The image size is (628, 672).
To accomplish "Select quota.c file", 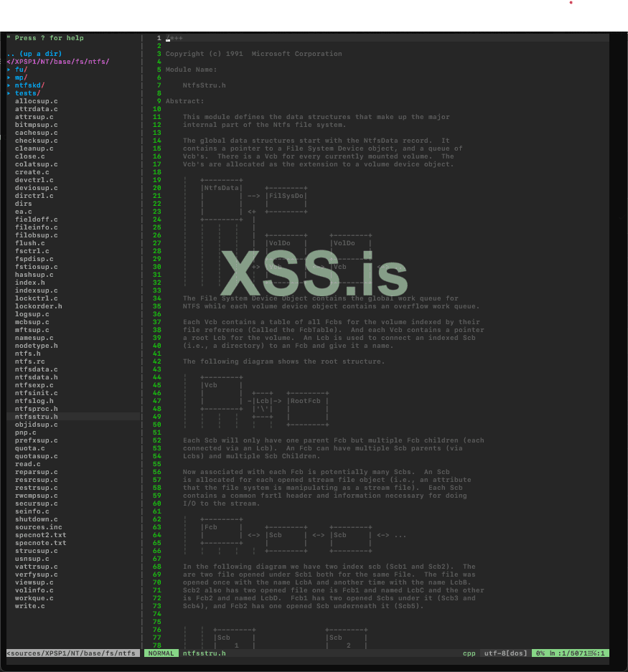I will point(30,448).
